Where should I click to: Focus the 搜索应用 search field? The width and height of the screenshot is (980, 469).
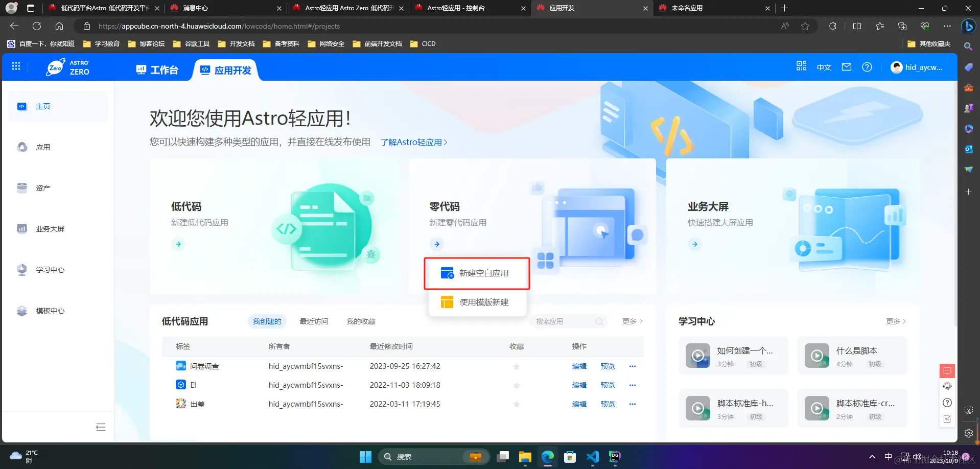(568, 321)
